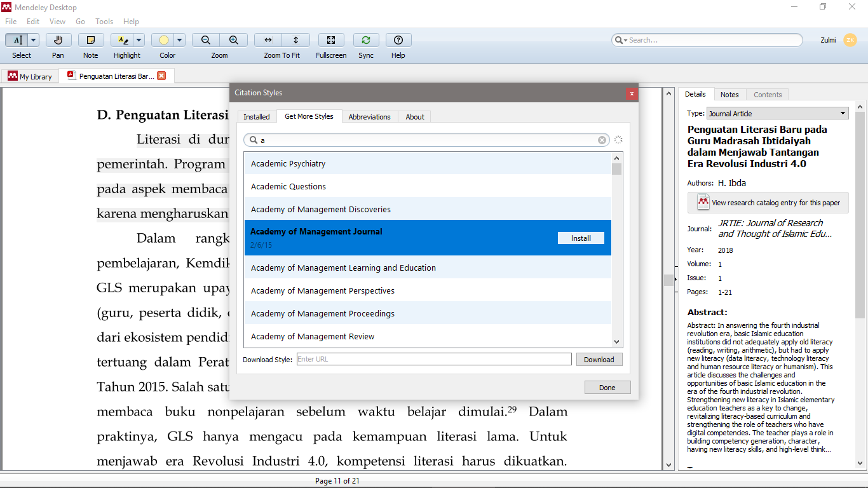The height and width of the screenshot is (488, 868).
Task: Click the document title in details panel
Action: point(757,146)
